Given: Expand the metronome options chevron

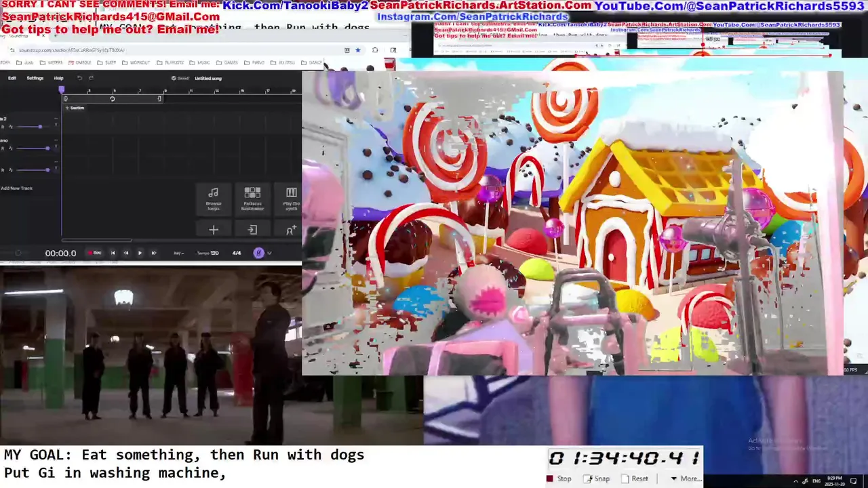Looking at the screenshot, I should (269, 253).
